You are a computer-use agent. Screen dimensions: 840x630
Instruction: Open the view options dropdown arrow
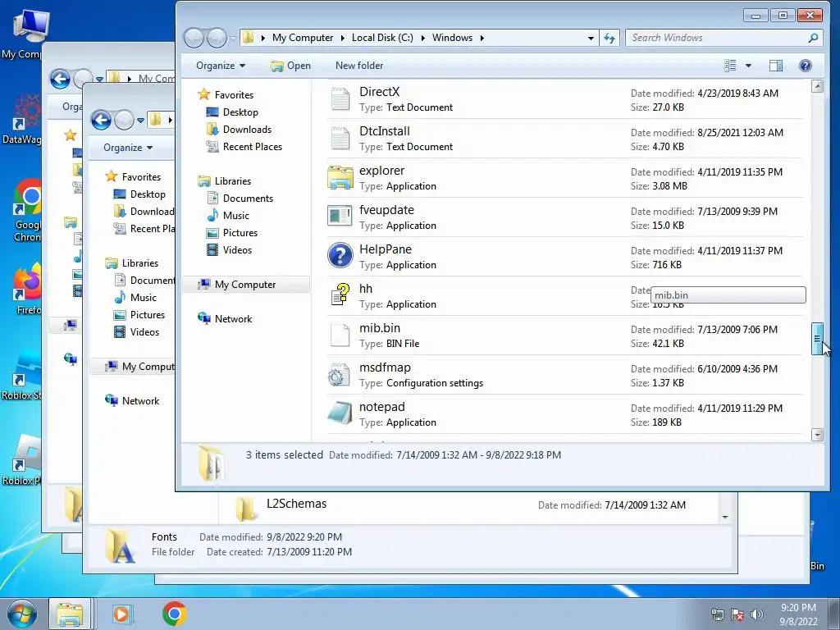[x=748, y=66]
